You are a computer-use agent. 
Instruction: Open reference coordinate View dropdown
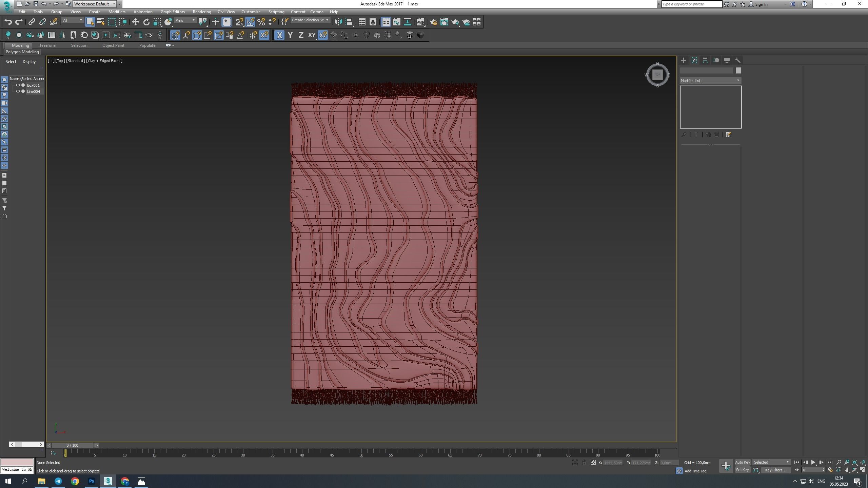coord(185,20)
